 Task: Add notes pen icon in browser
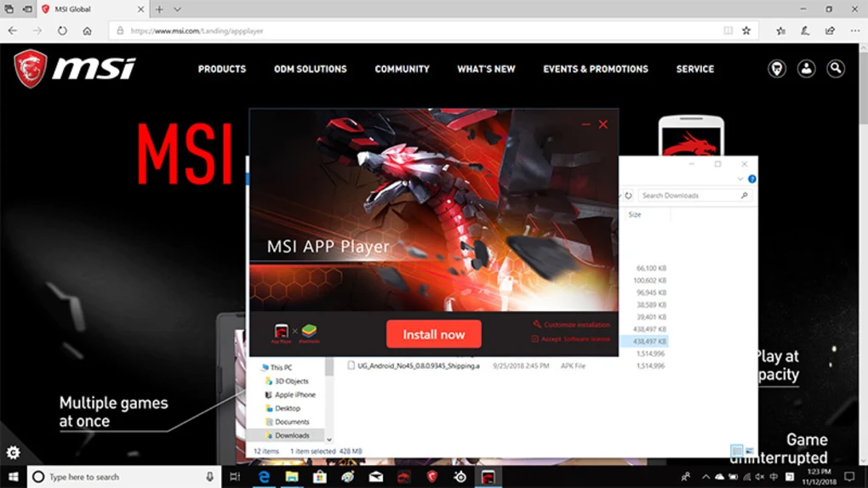point(805,31)
